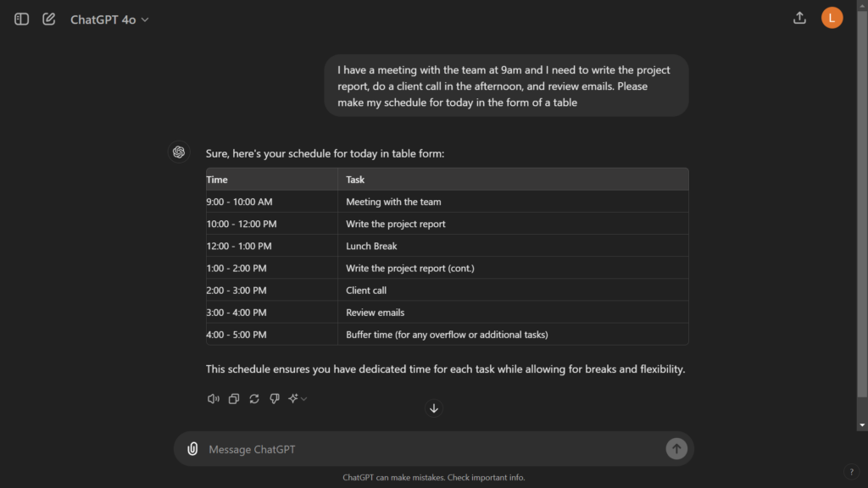Open a new chat with the compose icon
The height and width of the screenshot is (488, 868).
point(48,18)
